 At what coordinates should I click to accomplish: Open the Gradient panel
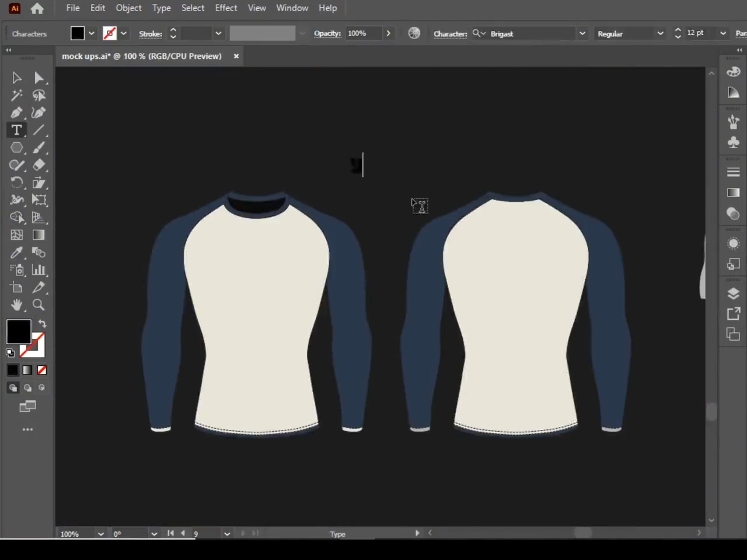733,192
